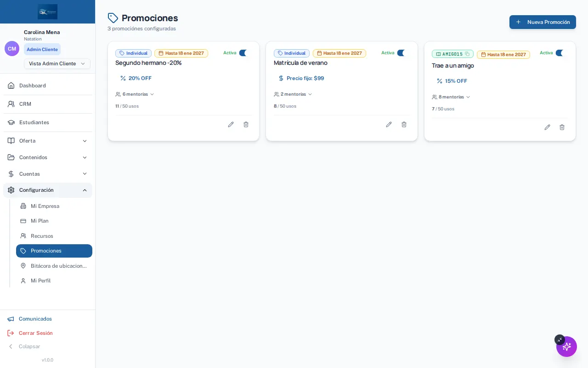
Task: Select the Promociones menu item
Action: point(54,251)
